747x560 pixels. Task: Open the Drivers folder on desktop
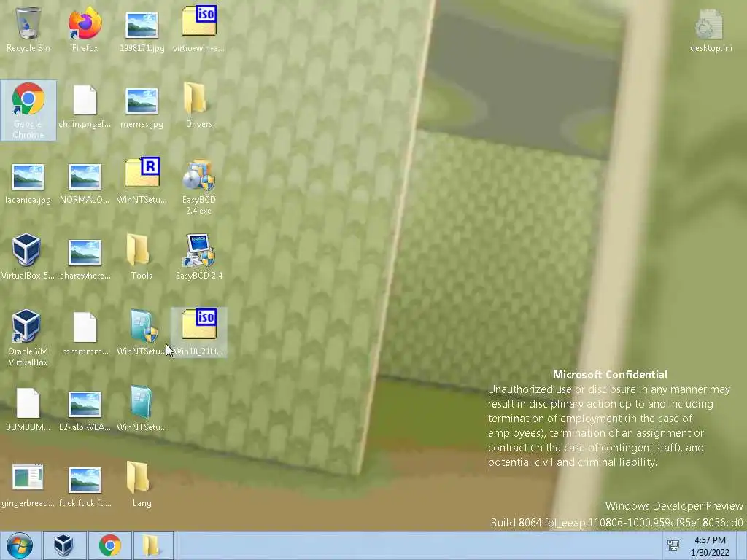pos(198,105)
